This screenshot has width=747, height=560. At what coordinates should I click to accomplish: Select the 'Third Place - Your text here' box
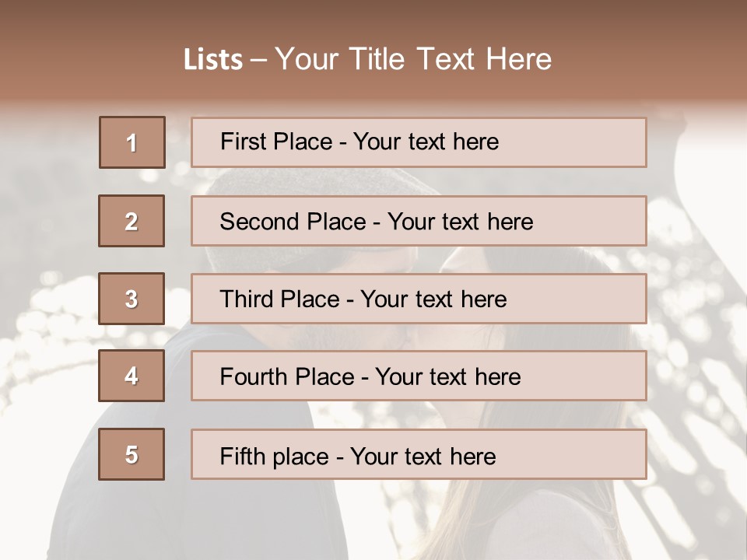[419, 299]
